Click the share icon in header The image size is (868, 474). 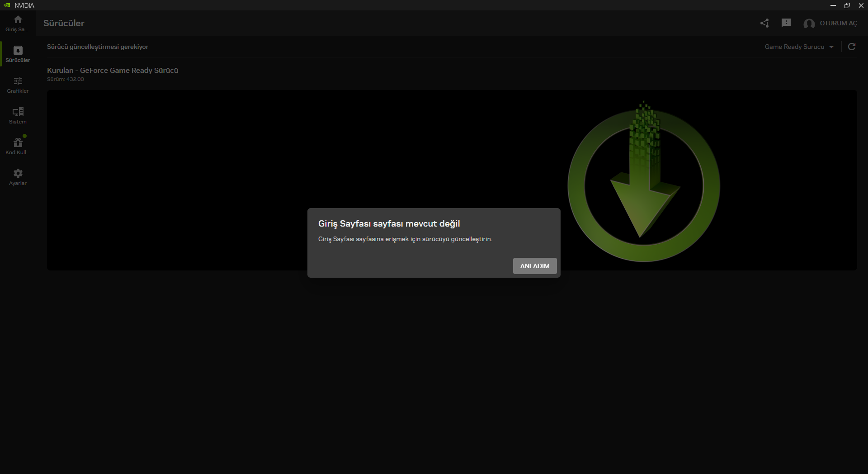point(764,23)
